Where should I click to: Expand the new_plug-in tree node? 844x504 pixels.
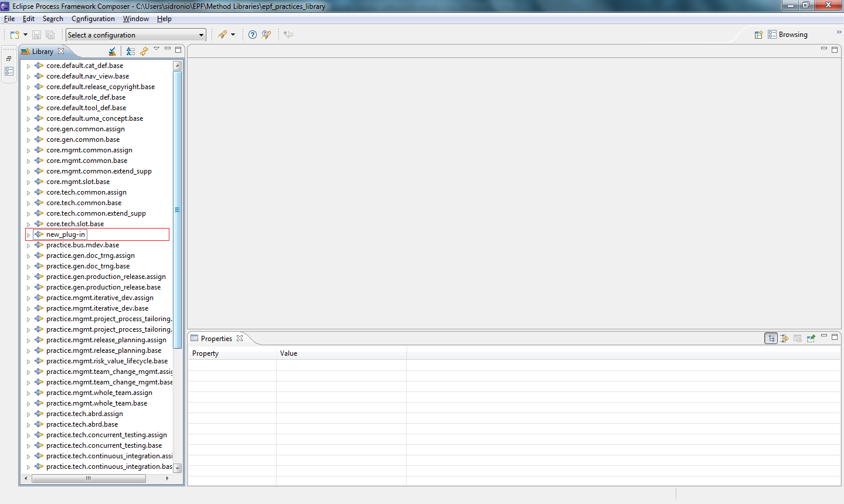[28, 235]
